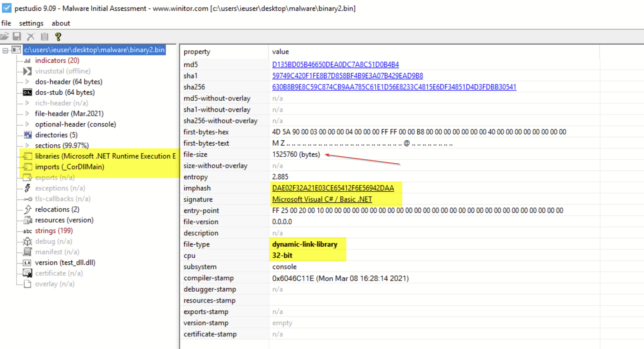Click the save toolbar icon

click(x=17, y=36)
